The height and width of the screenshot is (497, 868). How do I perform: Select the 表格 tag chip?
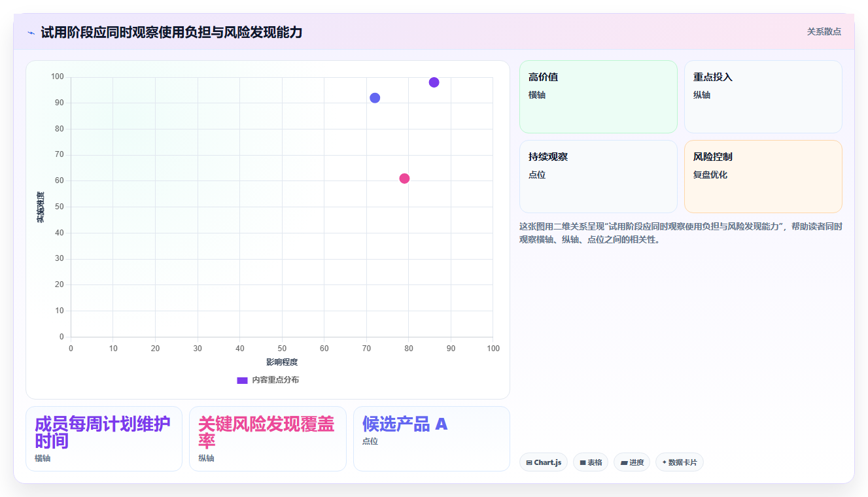(x=591, y=462)
